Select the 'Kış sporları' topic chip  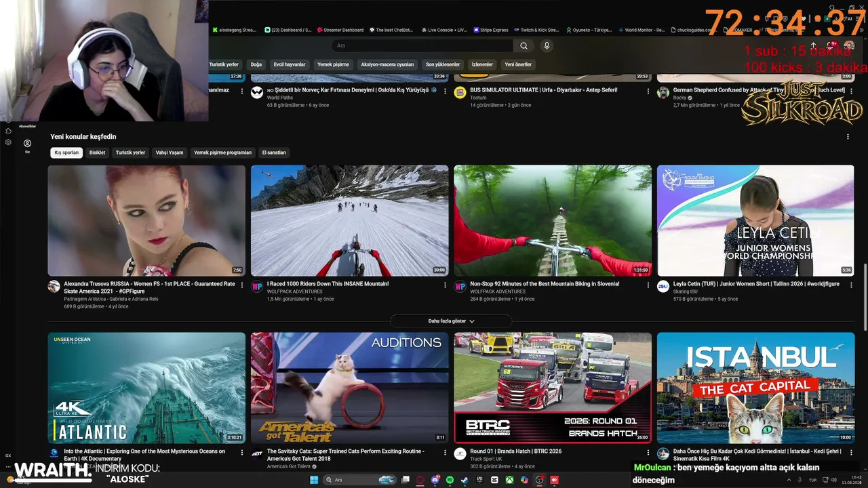(x=66, y=152)
